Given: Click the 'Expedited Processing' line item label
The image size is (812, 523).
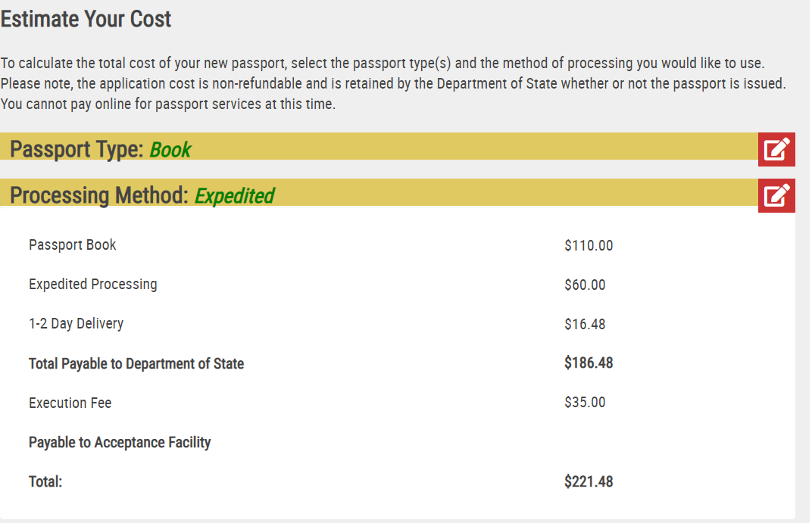Looking at the screenshot, I should pyautogui.click(x=93, y=284).
